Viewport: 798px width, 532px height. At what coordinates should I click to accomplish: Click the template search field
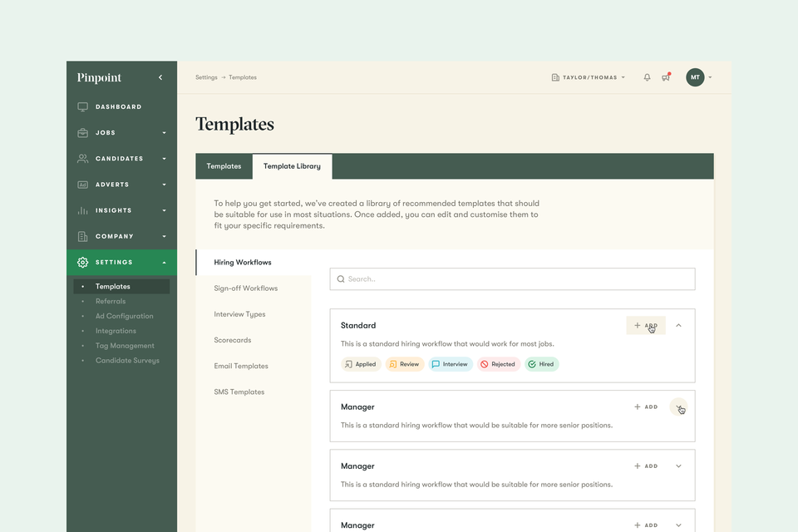pyautogui.click(x=513, y=279)
